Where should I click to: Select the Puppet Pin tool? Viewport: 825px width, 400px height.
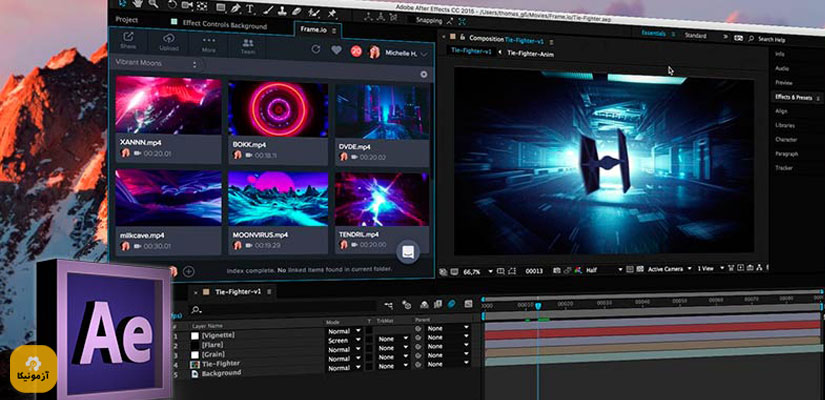[331, 13]
